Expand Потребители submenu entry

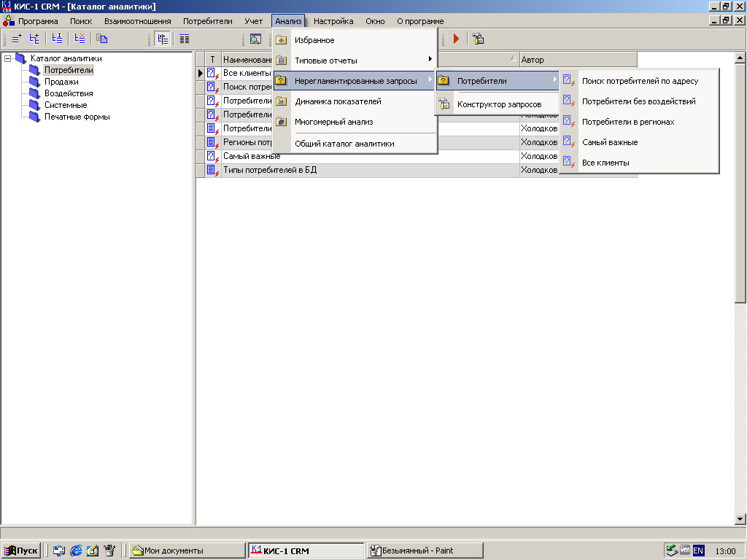tap(498, 81)
